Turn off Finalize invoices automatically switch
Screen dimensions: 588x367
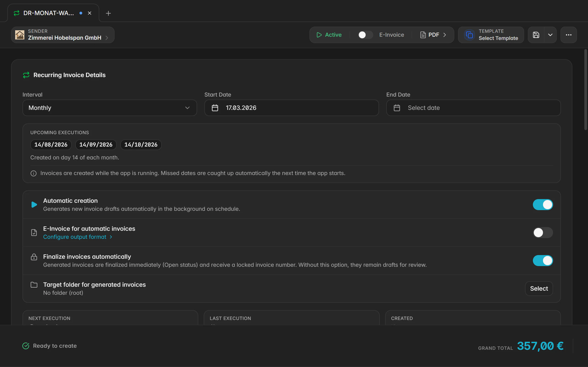(x=543, y=260)
